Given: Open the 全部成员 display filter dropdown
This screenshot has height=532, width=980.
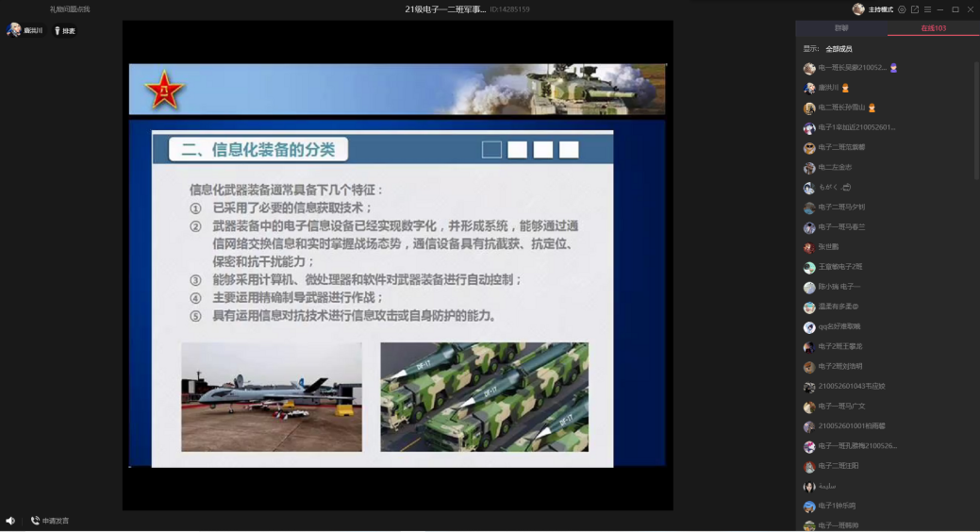Looking at the screenshot, I should tap(839, 49).
